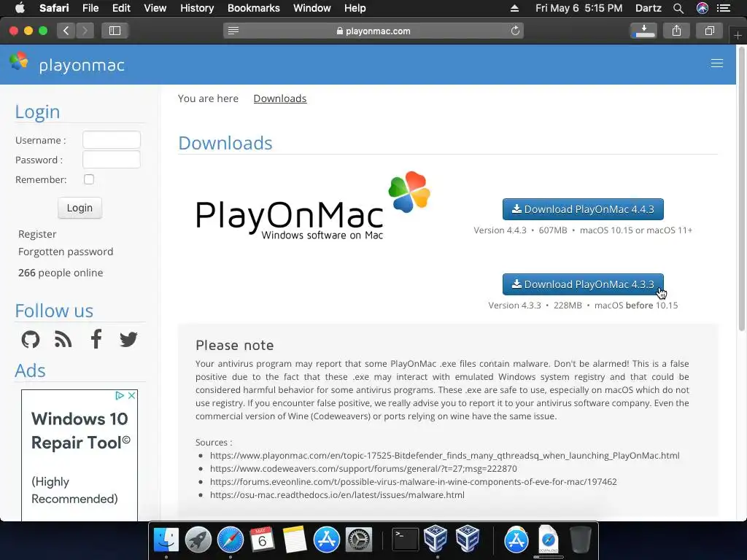Tick the Remember checkbox

click(89, 179)
